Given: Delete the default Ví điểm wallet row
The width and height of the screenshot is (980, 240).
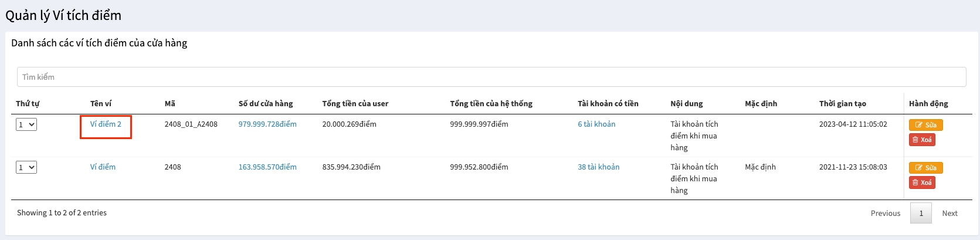Looking at the screenshot, I should [x=922, y=182].
